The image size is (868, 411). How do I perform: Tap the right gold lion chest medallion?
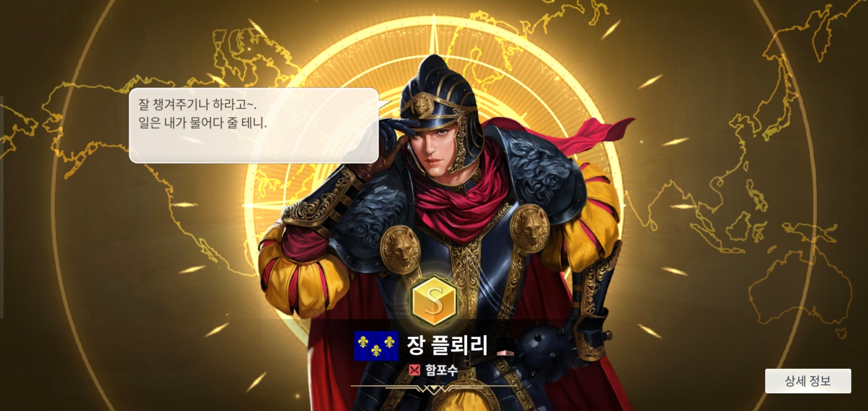[530, 228]
